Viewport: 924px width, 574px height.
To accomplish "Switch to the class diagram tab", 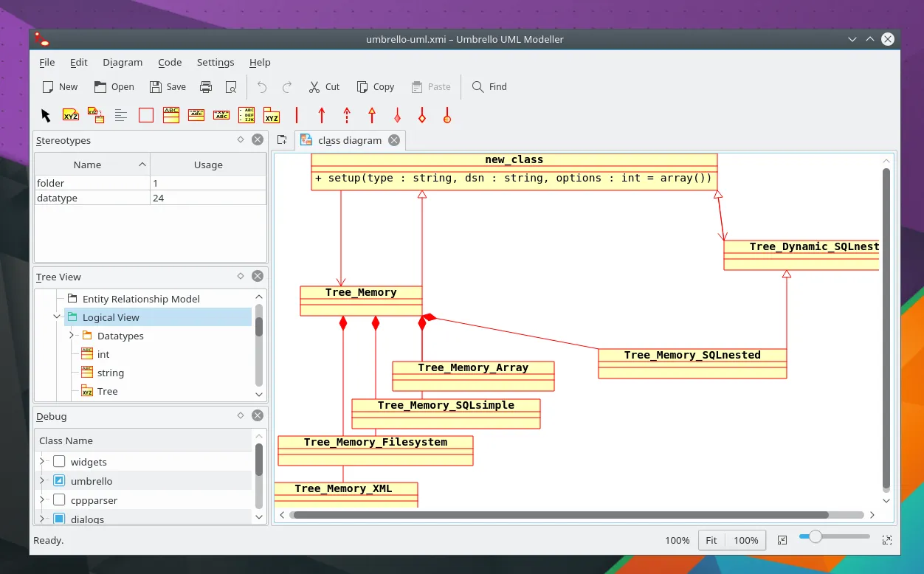I will pyautogui.click(x=351, y=139).
